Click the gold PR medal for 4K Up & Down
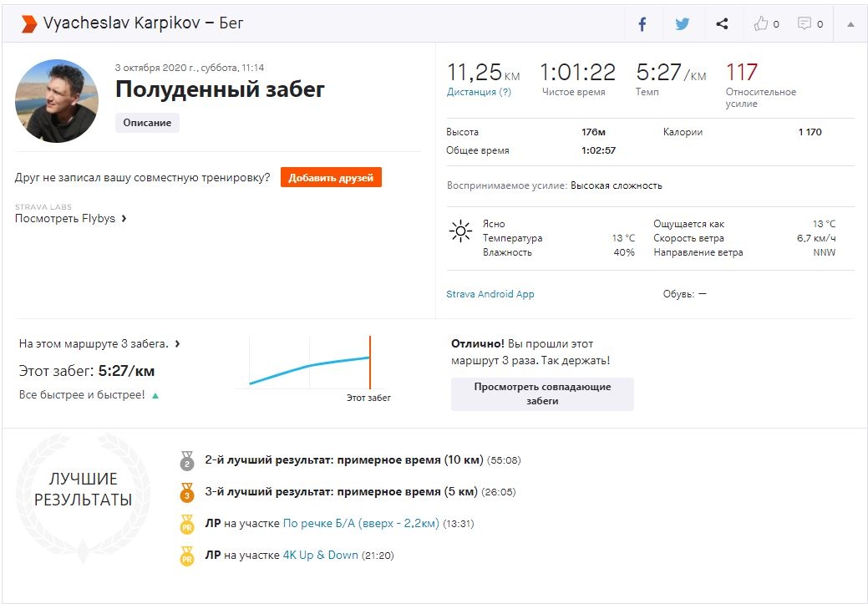Image resolution: width=868 pixels, height=604 pixels. [x=187, y=556]
